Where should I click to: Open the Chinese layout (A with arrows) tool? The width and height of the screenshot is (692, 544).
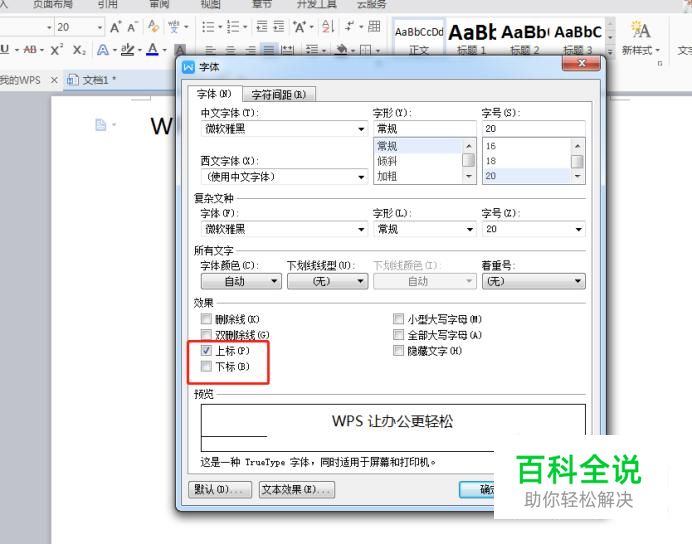point(300,27)
